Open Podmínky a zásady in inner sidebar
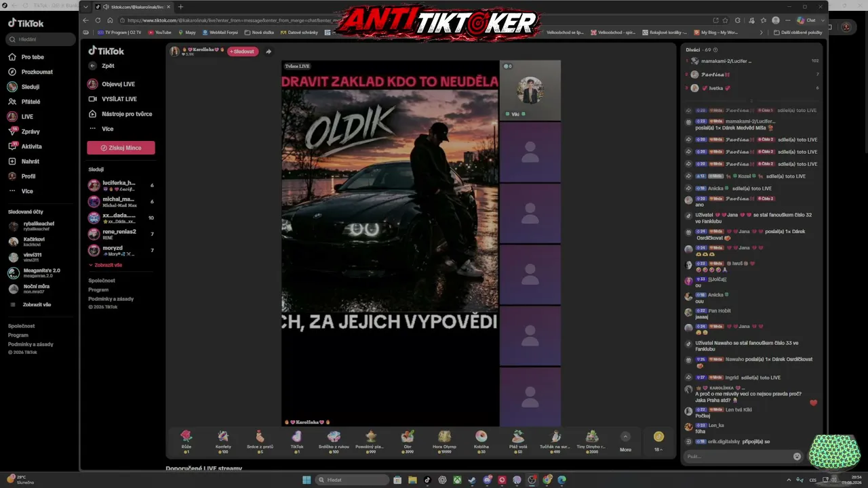This screenshot has width=868, height=488. [111, 299]
